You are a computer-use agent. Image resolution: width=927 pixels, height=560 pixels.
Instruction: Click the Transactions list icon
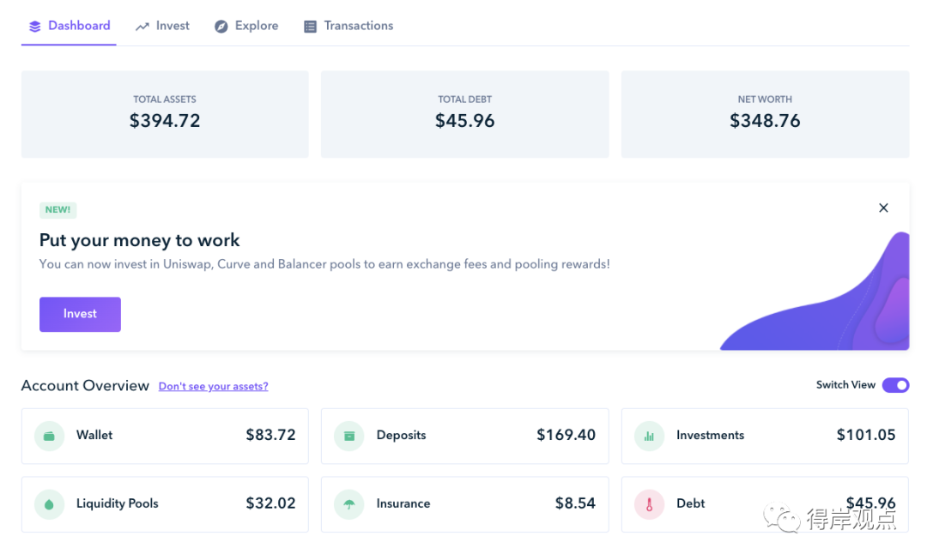[x=310, y=27]
